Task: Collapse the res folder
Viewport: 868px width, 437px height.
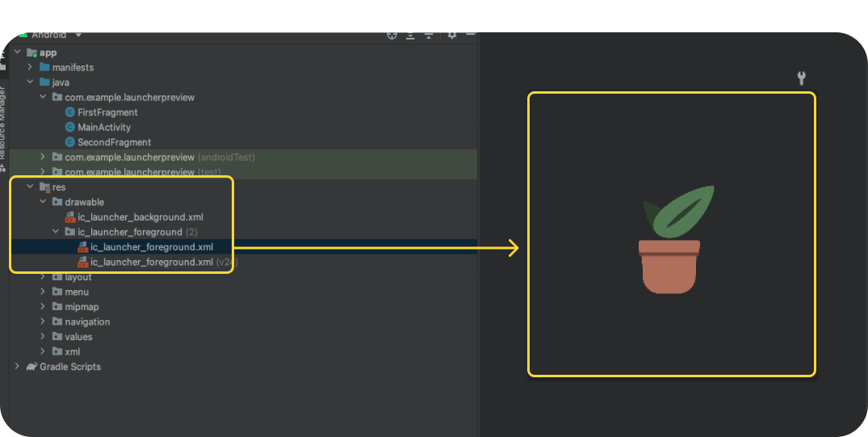Action: tap(31, 187)
